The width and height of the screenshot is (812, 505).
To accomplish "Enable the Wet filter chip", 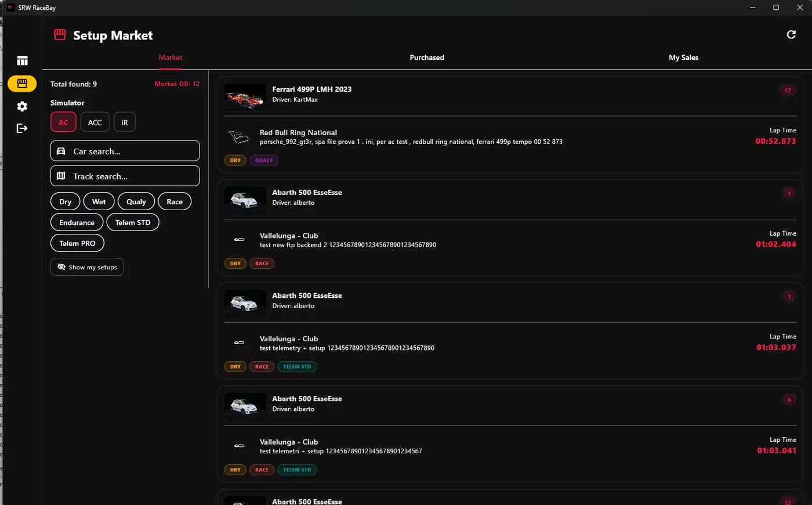I will [x=99, y=201].
